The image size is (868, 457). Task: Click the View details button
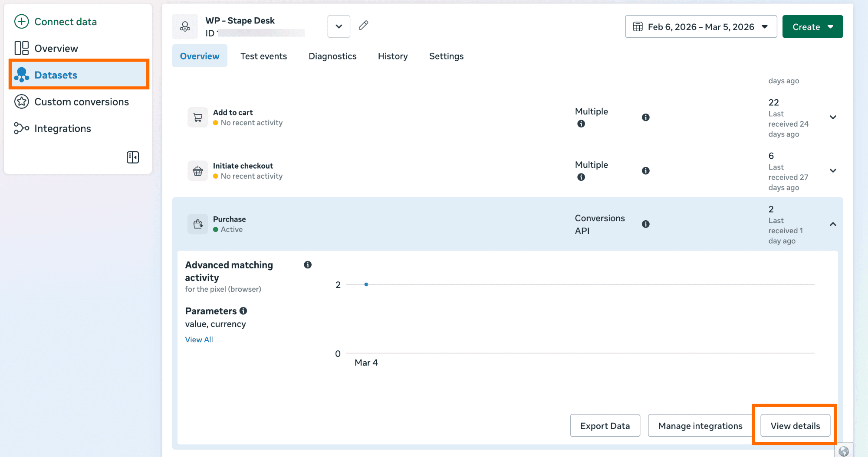point(795,426)
